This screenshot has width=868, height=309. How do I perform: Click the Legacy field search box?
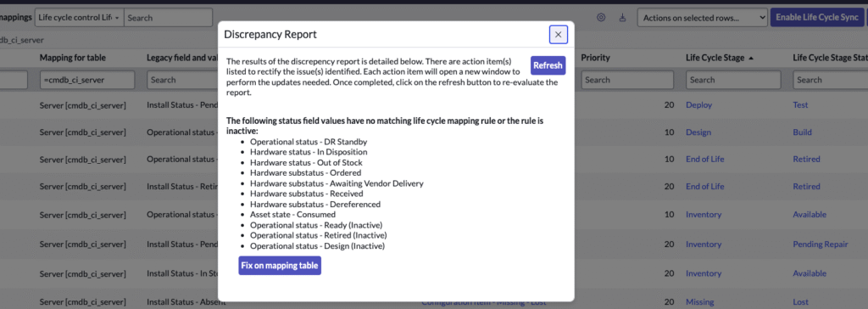[183, 80]
